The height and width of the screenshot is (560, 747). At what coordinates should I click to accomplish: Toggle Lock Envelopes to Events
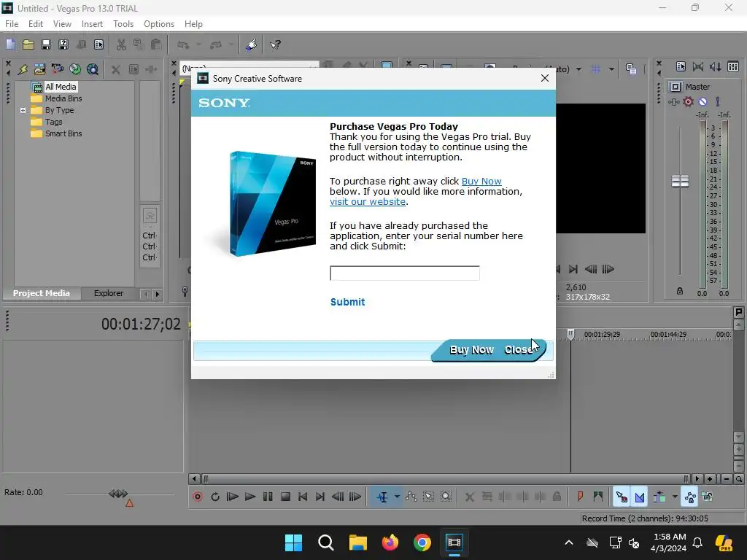tap(690, 497)
